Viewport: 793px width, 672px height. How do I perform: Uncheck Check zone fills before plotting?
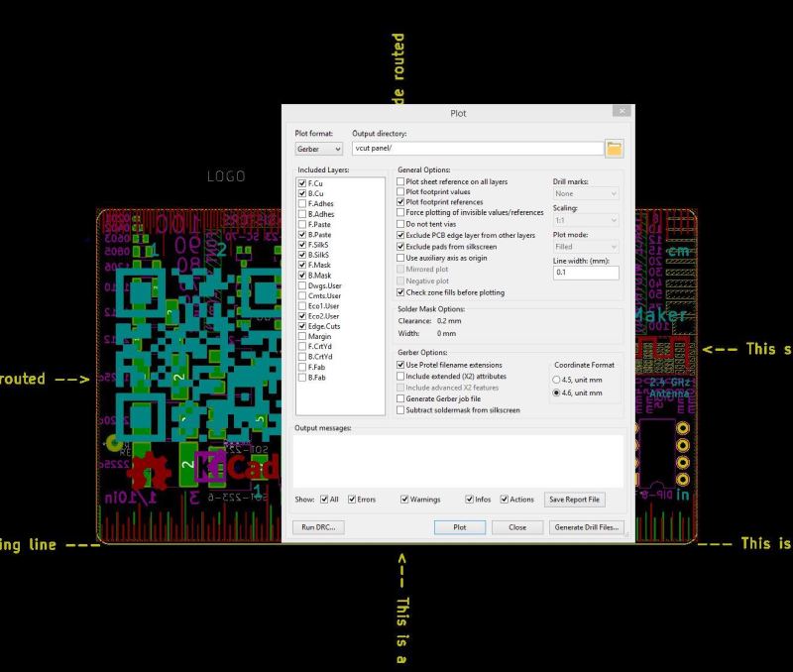[400, 292]
